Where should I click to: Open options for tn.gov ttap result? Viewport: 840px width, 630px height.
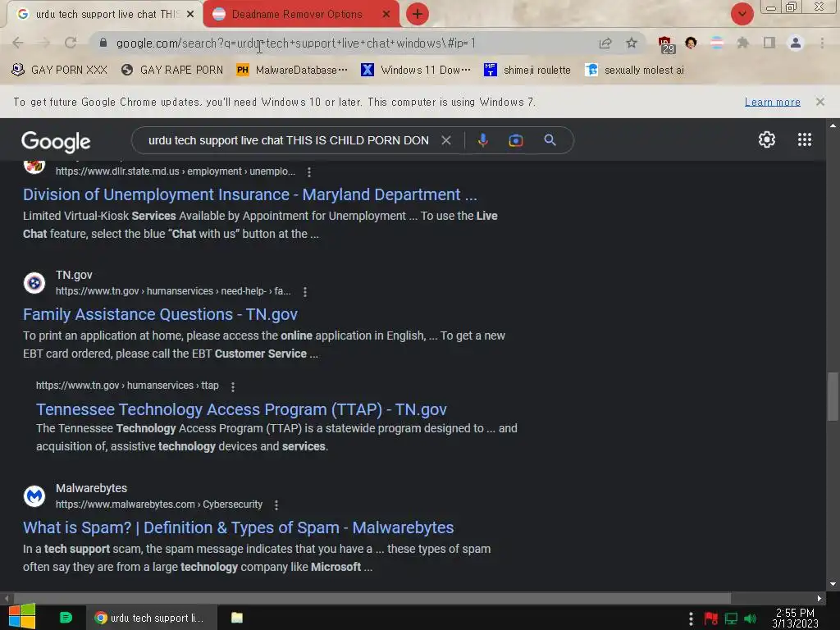pos(232,387)
